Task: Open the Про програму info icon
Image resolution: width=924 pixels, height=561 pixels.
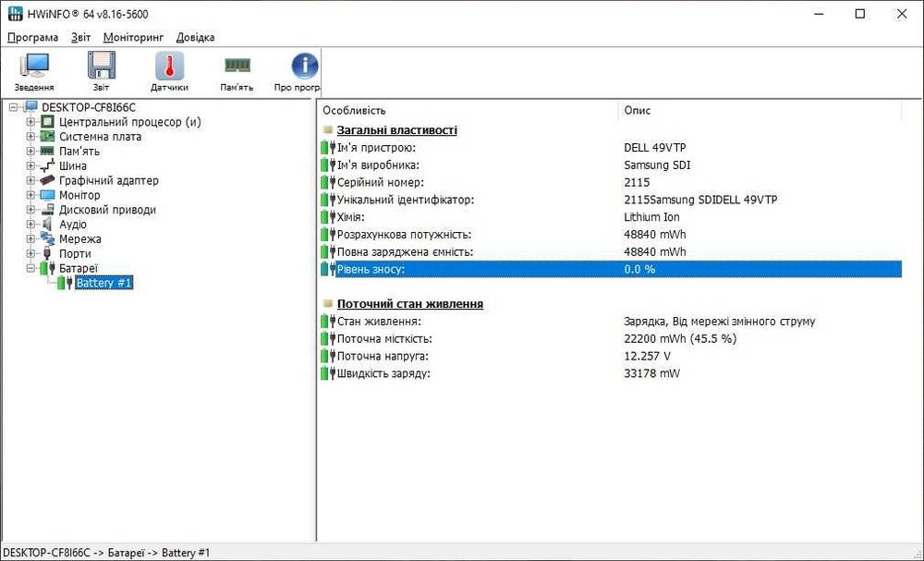Action: pos(304,66)
